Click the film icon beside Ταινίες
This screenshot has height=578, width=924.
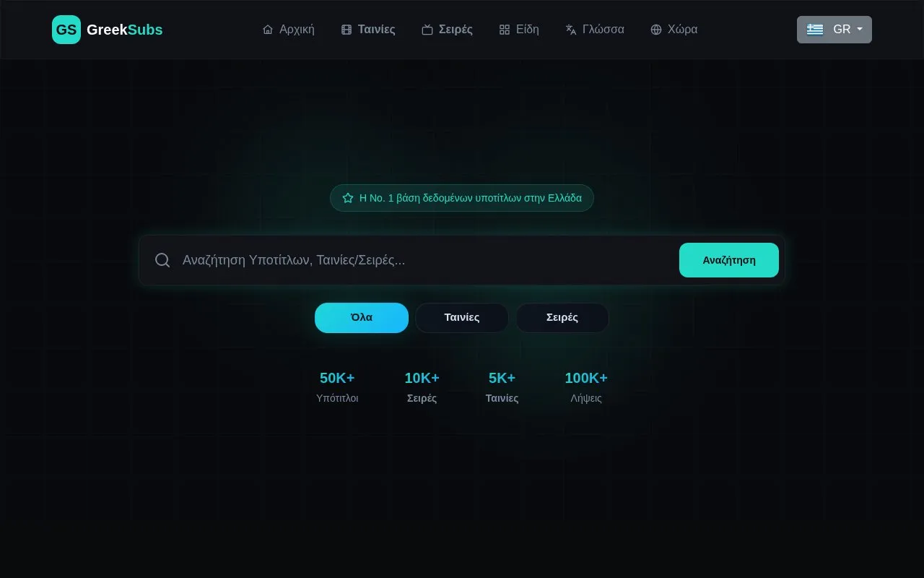[x=346, y=30]
